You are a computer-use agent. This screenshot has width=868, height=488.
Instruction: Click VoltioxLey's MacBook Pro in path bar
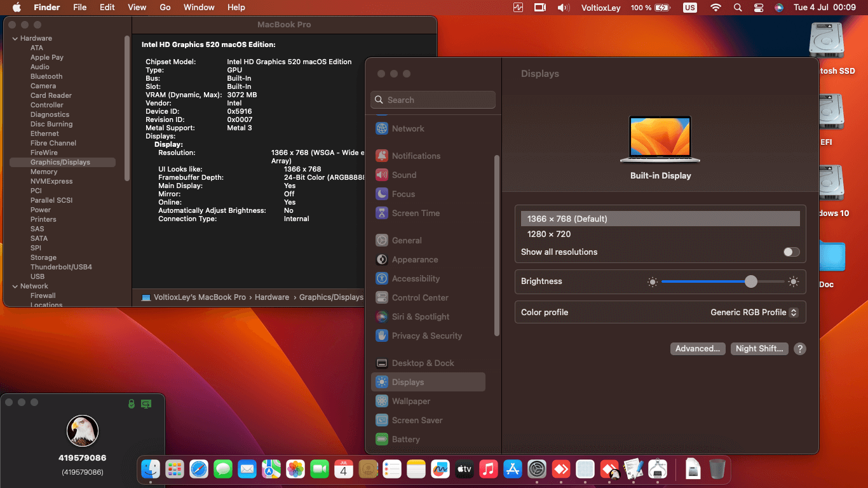tap(194, 297)
